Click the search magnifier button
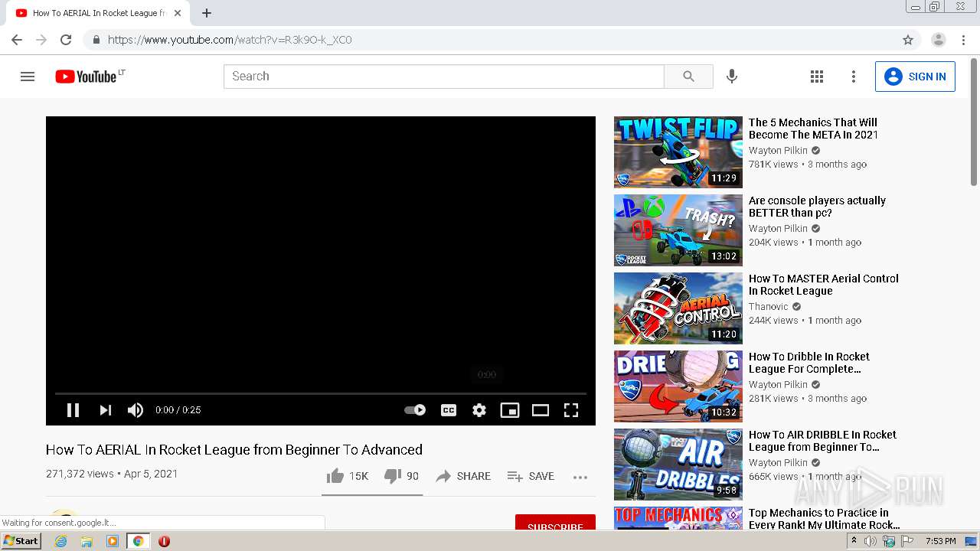 688,77
